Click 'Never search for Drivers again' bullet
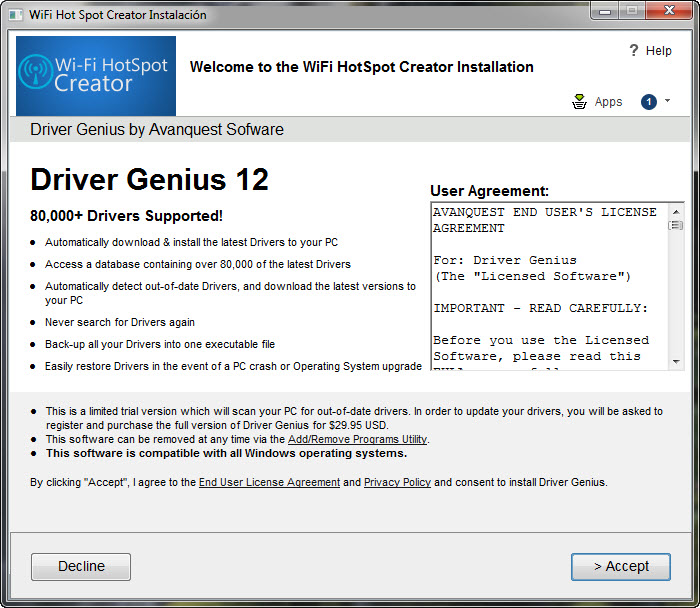This screenshot has width=700, height=608. (120, 322)
